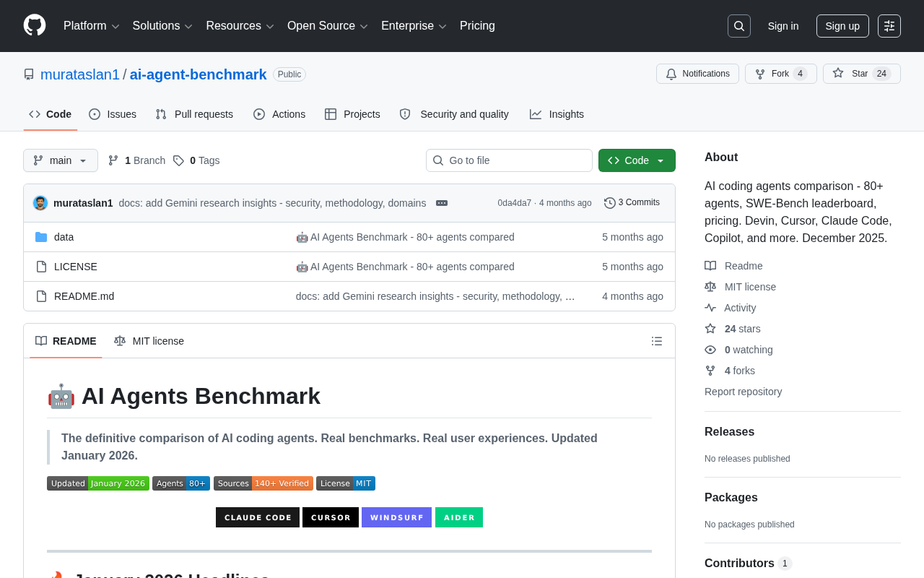Expand the Resources menu
Viewport: 924px width, 578px height.
(240, 26)
